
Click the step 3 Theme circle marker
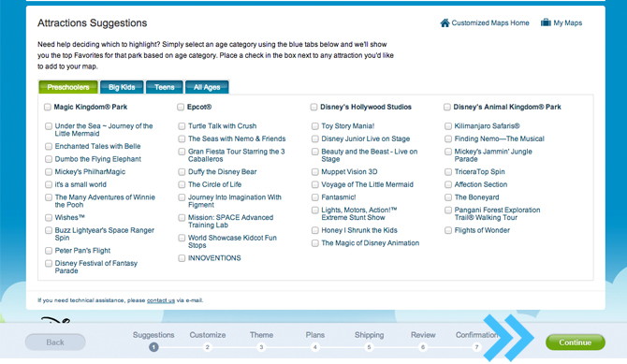pos(261,347)
